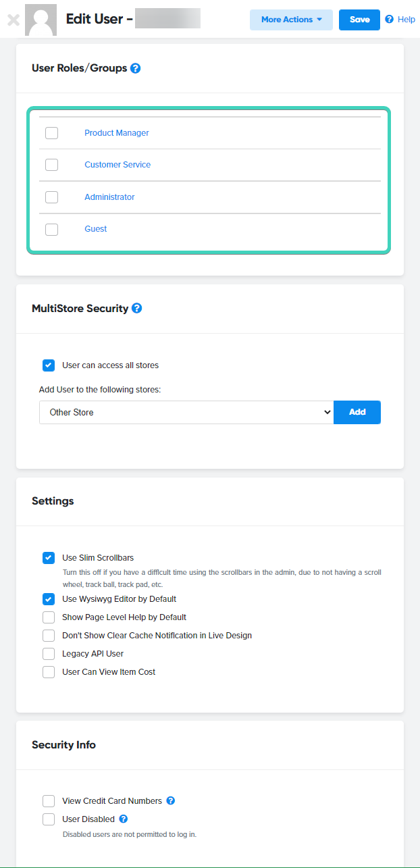This screenshot has width=420, height=868.
Task: Open the store selection dropdown
Action: (186, 412)
